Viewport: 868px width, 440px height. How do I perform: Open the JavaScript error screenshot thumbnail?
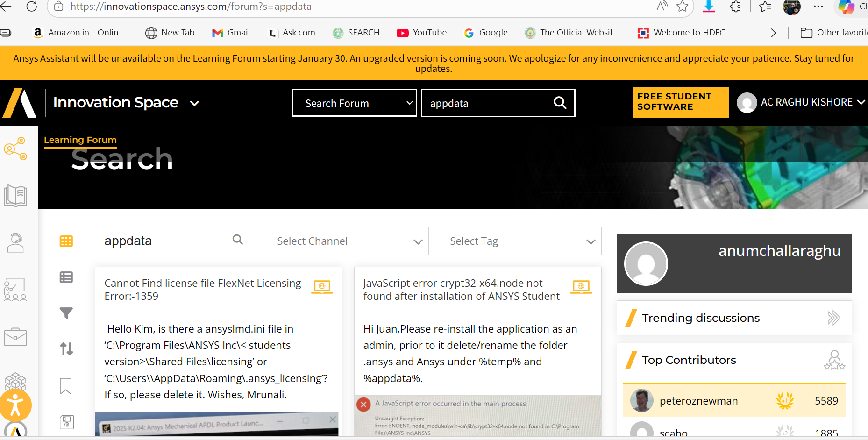(x=478, y=416)
